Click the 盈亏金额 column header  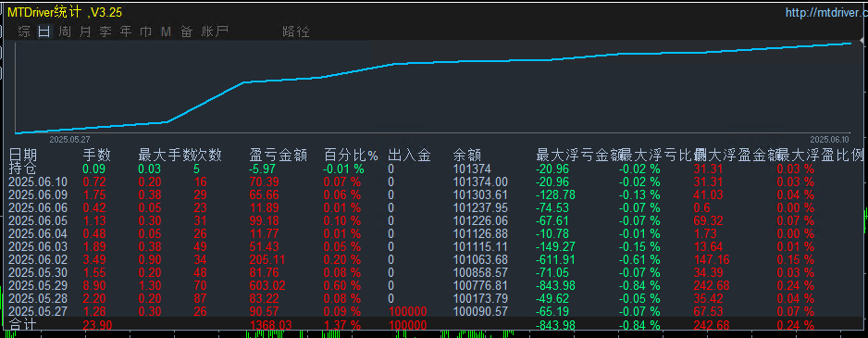tap(279, 156)
